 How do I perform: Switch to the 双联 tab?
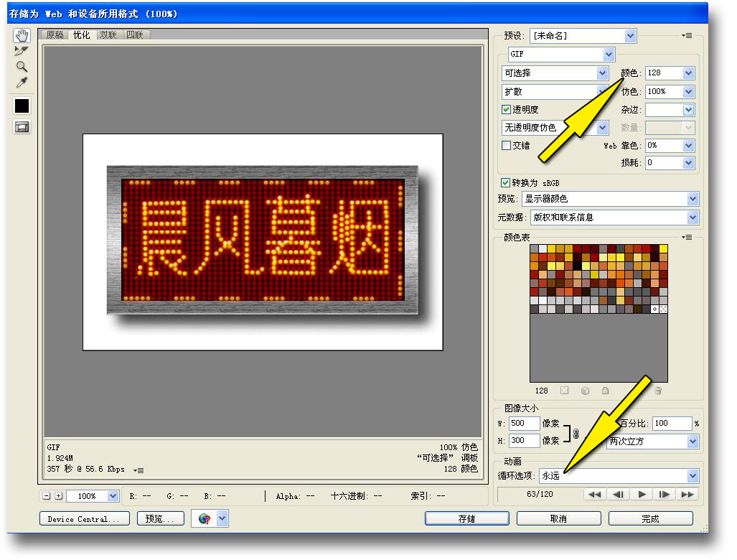click(108, 34)
